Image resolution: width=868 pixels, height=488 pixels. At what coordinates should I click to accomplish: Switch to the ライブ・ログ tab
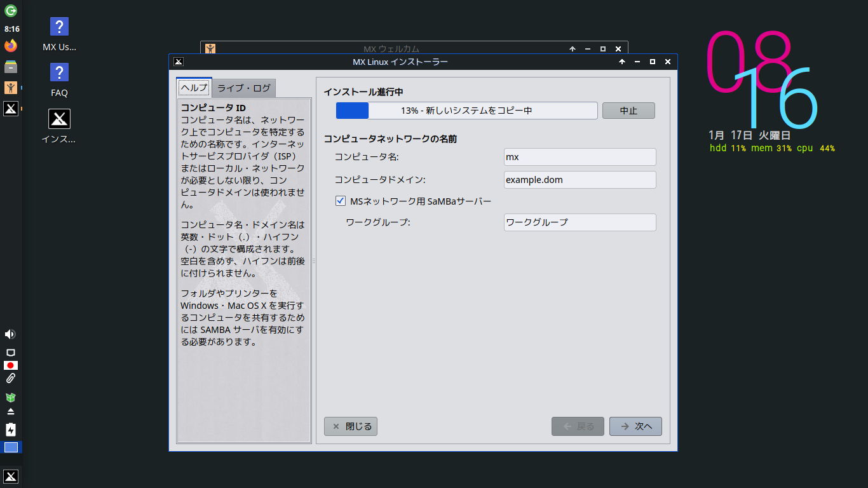(244, 88)
